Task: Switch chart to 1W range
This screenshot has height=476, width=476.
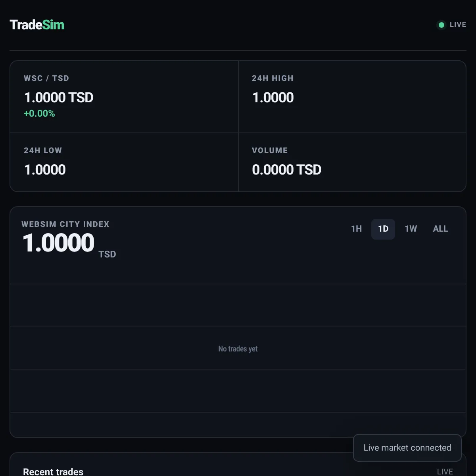Action: coord(411,229)
